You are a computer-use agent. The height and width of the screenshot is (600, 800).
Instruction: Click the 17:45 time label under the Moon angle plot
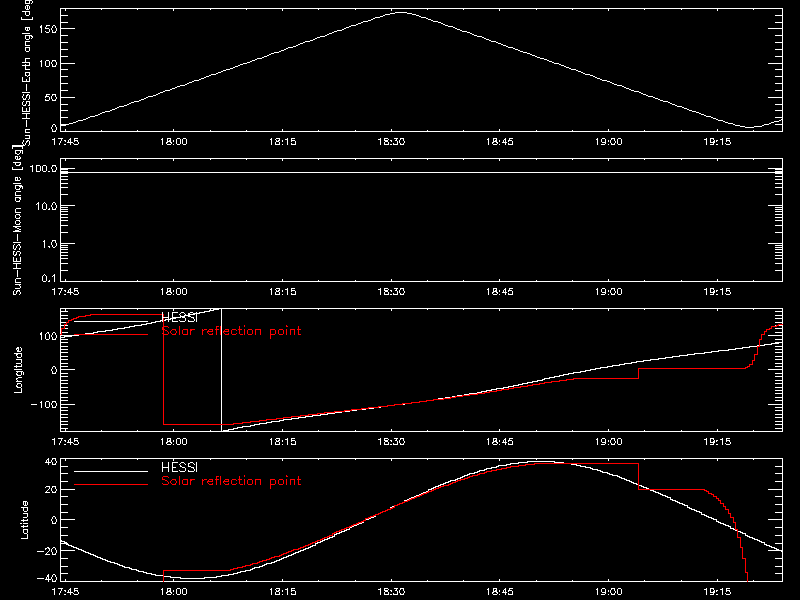pos(65,292)
